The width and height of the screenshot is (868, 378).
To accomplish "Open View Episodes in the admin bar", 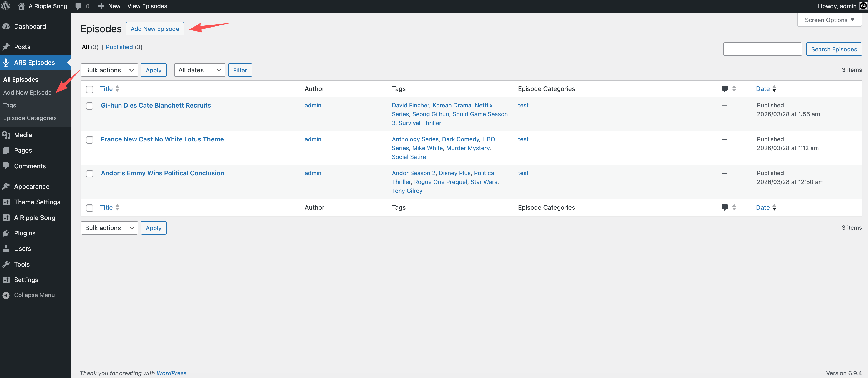I will coord(147,6).
